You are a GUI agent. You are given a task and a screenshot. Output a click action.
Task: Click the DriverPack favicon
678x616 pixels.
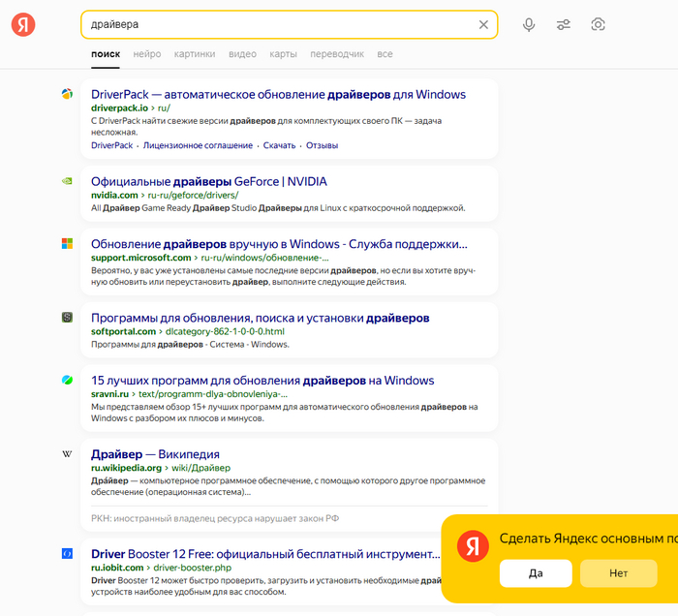pos(67,94)
